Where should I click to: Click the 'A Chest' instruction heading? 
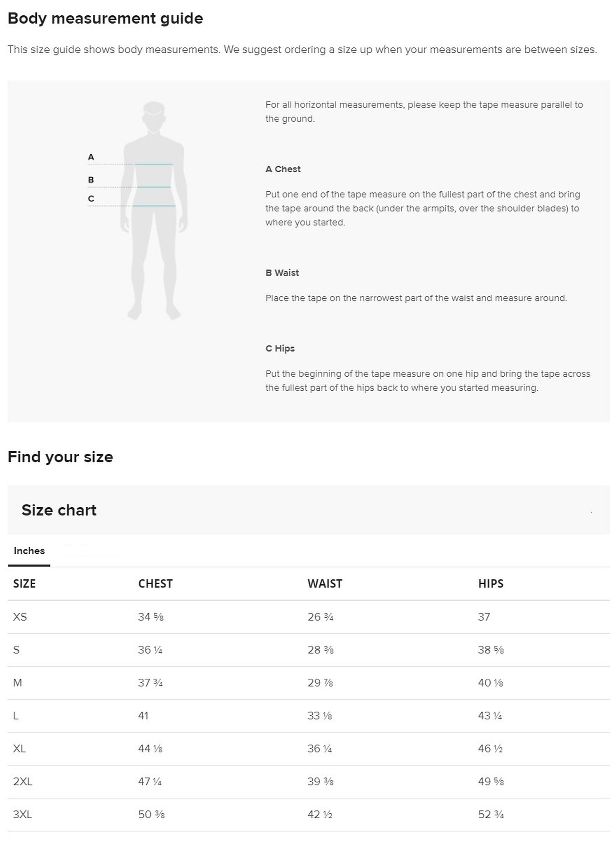283,169
